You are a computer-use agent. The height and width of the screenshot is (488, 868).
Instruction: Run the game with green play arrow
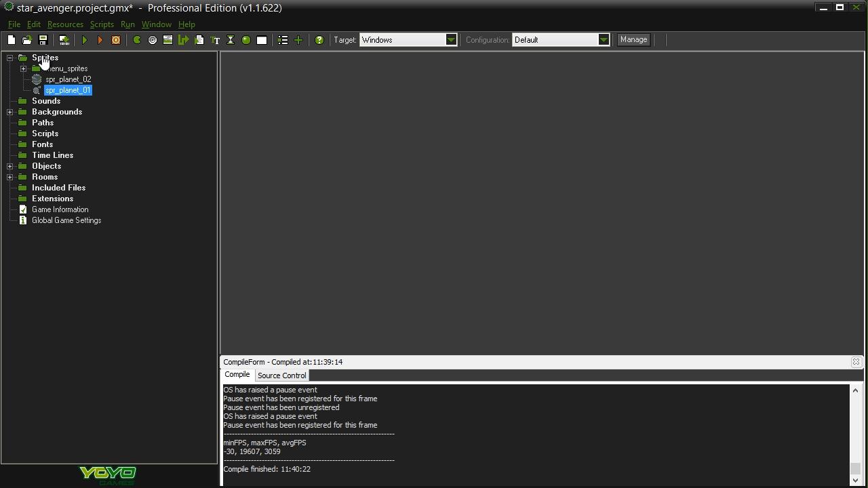pyautogui.click(x=85, y=40)
